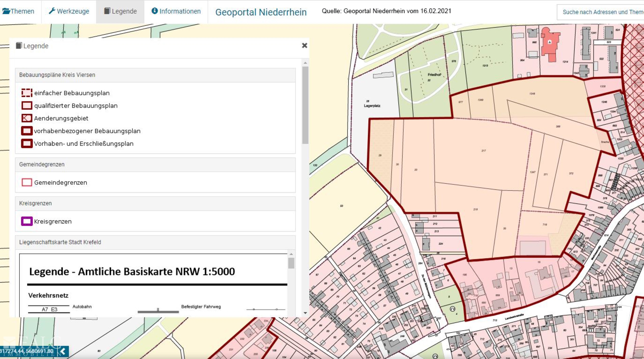The width and height of the screenshot is (644, 359).
Task: Click the qualifizierter Bebauungsplan legend symbol
Action: 27,106
